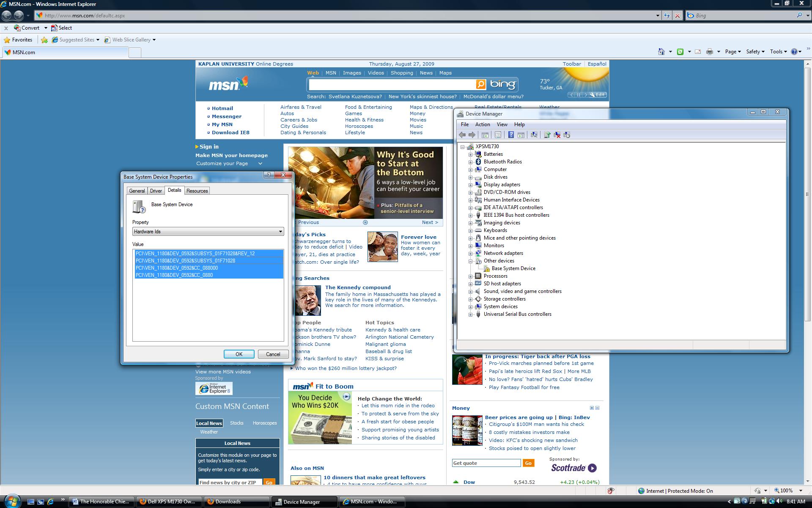
Task: Open Device Manager File menu
Action: 464,124
